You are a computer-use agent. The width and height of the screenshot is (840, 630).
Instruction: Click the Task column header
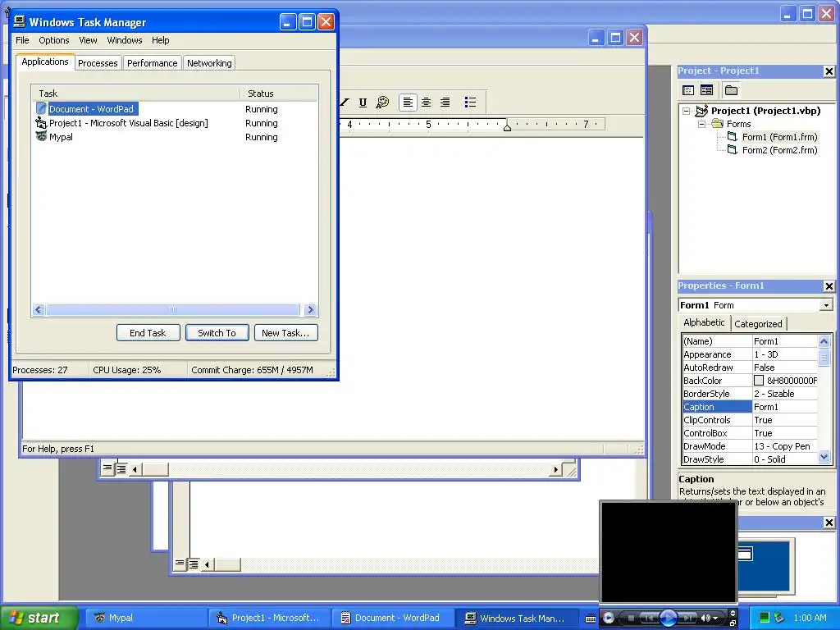pyautogui.click(x=136, y=94)
